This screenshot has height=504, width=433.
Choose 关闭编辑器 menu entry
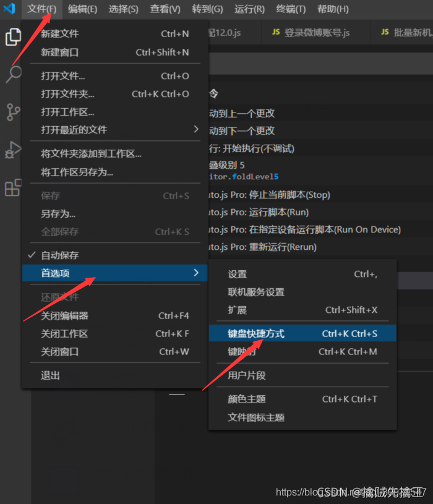114,315
